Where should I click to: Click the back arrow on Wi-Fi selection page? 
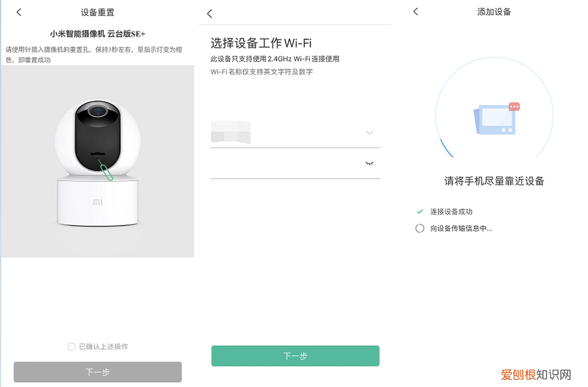208,13
